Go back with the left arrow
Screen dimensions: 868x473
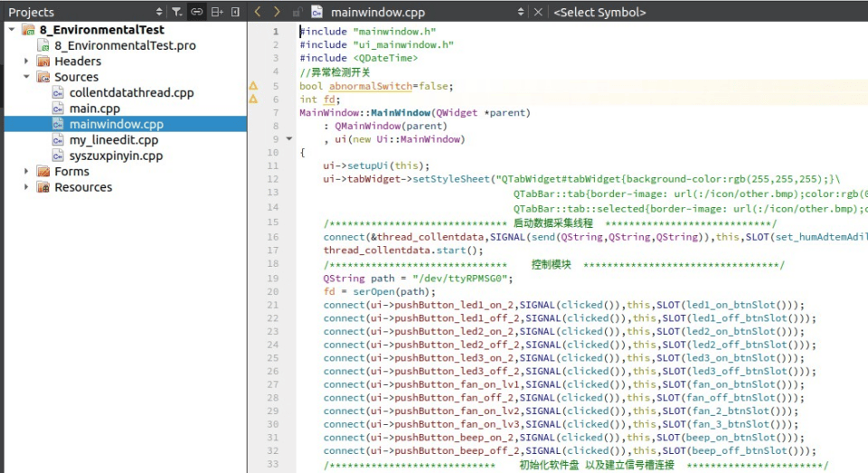pyautogui.click(x=258, y=12)
